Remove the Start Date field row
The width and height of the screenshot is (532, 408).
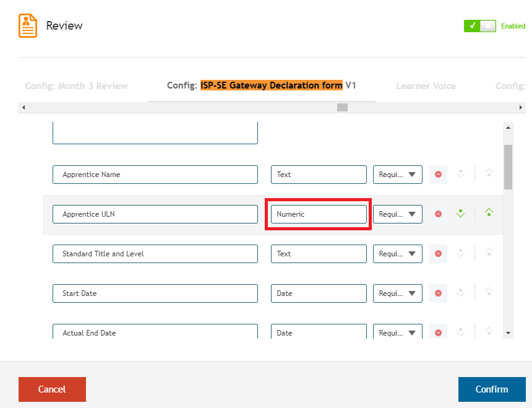click(x=438, y=293)
